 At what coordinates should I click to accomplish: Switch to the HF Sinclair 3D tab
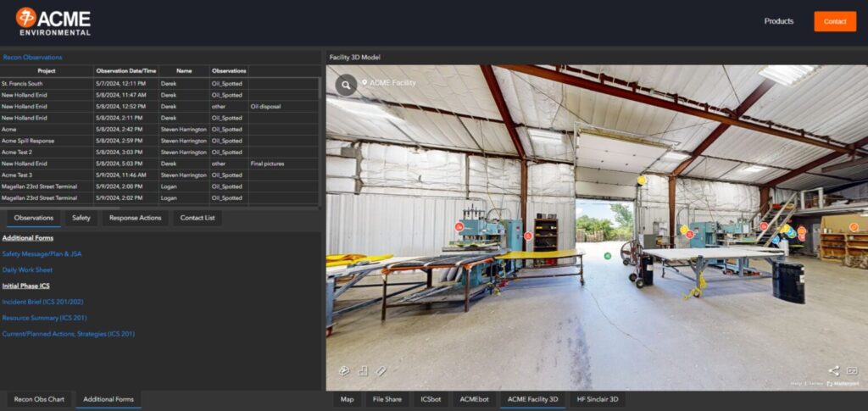click(x=598, y=399)
